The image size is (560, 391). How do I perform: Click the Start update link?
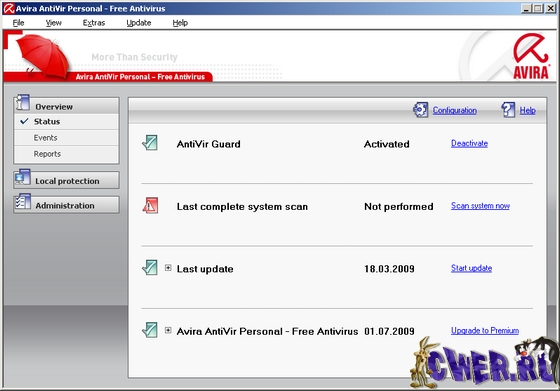471,268
